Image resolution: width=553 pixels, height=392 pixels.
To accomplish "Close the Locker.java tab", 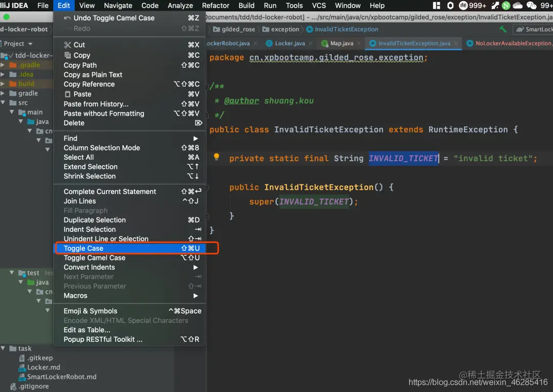I will point(310,43).
